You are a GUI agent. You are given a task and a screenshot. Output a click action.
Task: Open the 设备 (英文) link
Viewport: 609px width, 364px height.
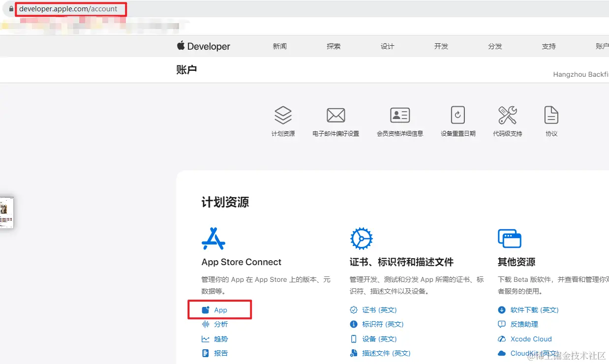point(379,339)
